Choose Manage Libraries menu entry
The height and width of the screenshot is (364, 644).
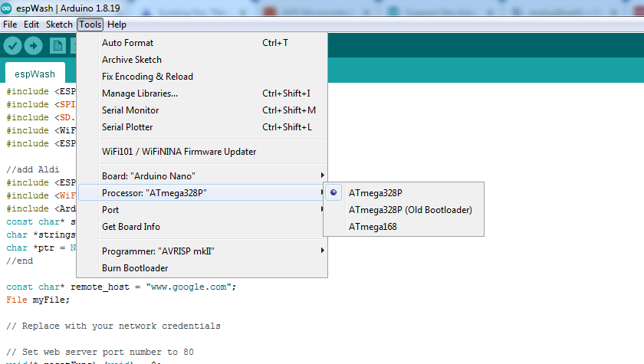click(140, 93)
